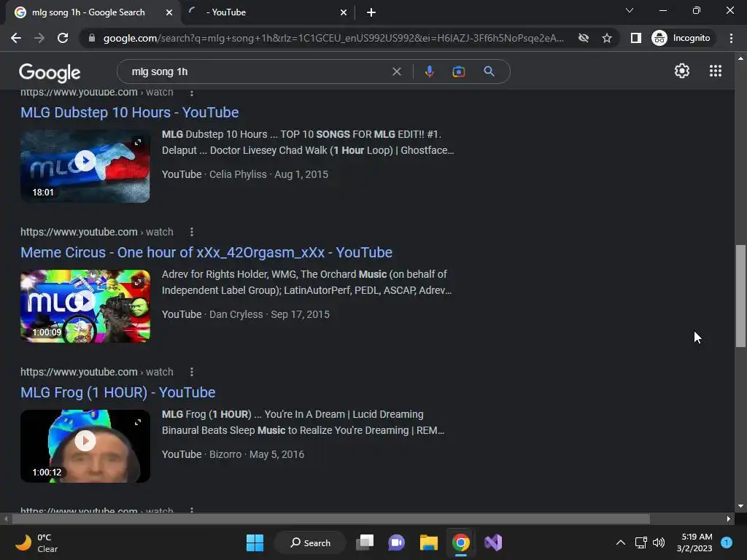Screen dimensions: 747x560
Task: Close the Google Search tab
Action: (x=169, y=12)
